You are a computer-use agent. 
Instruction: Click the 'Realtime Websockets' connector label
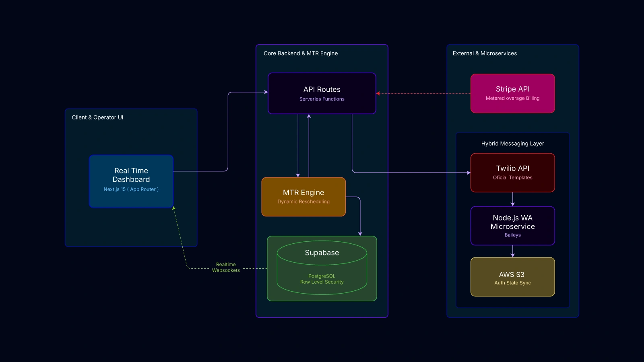[226, 267]
